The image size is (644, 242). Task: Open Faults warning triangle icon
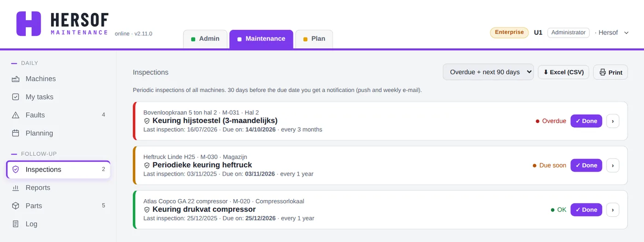[16, 115]
